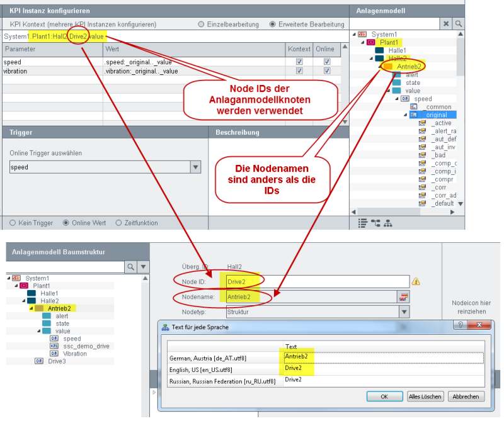The image size is (504, 421).
Task: Toggle Kontext checkbox for speed parameter
Action: pos(299,62)
